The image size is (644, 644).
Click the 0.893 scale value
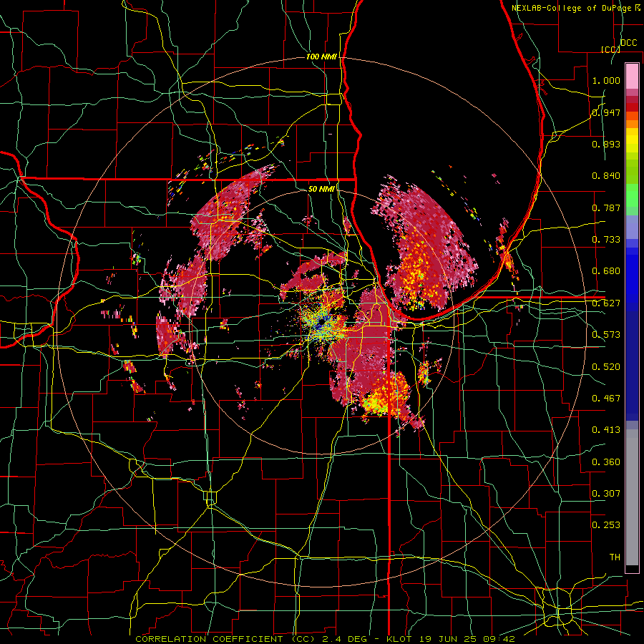point(606,144)
